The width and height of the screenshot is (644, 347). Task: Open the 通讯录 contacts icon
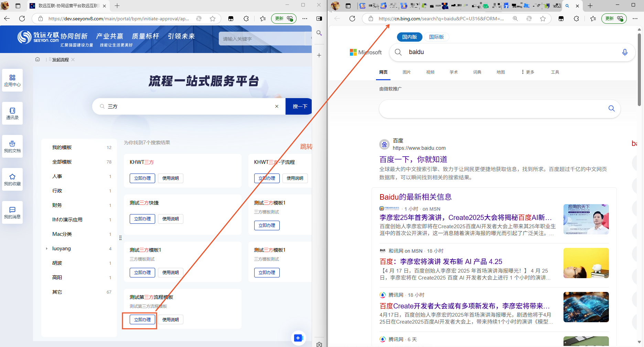click(x=12, y=113)
